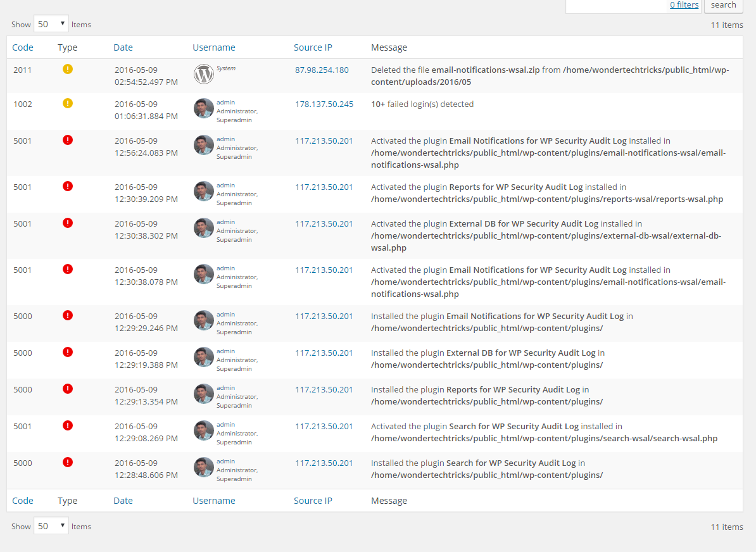Select the 'Activated the plugin Reports' message

pyautogui.click(x=547, y=193)
